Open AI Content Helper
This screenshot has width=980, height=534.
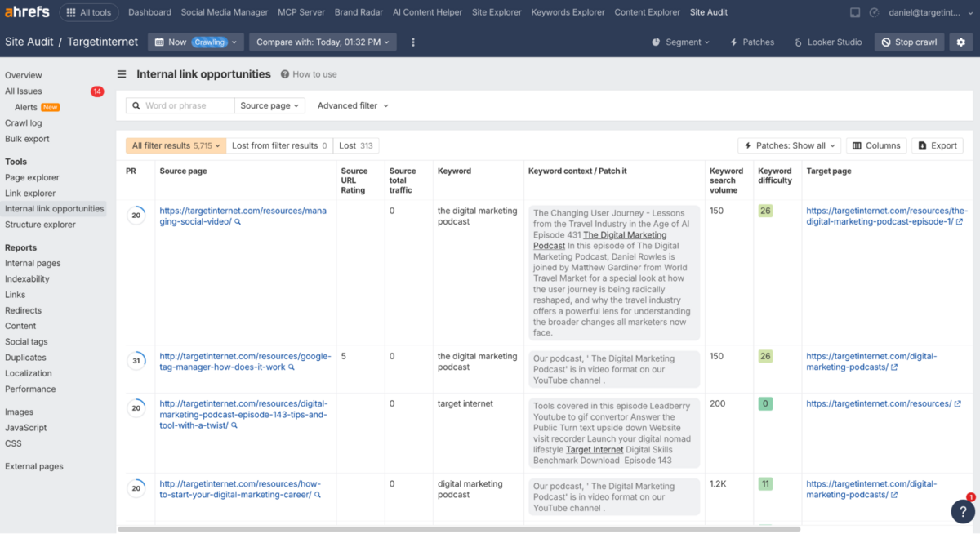tap(427, 12)
